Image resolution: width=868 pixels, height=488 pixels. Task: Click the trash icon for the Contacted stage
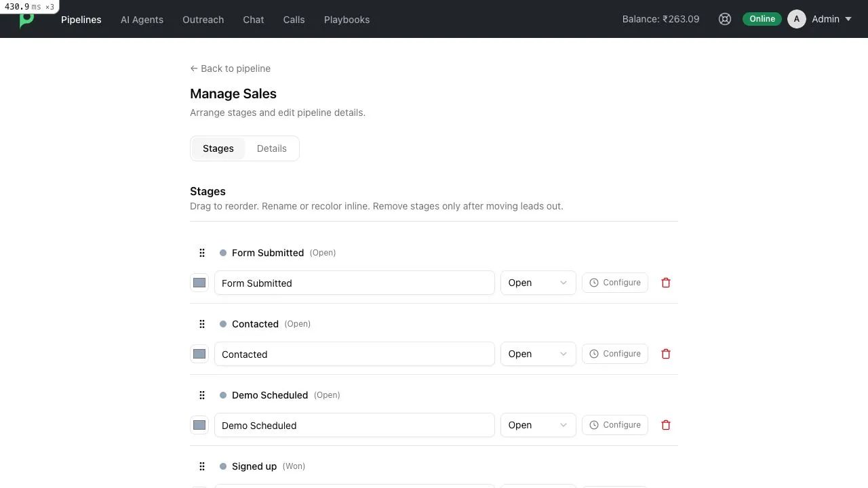point(666,354)
